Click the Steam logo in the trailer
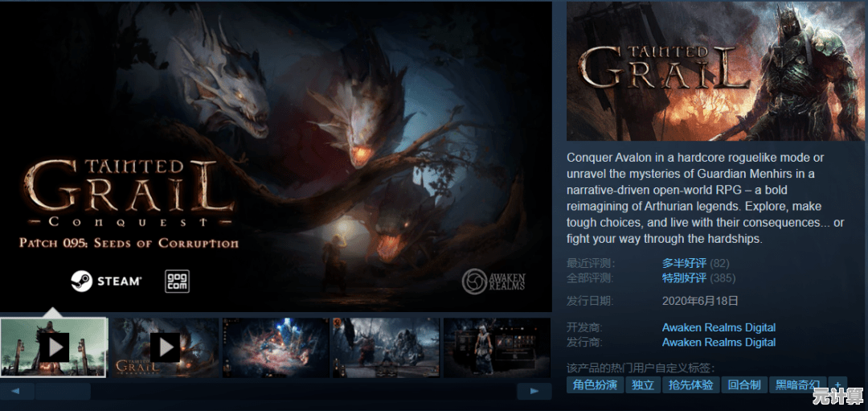Viewport: 868px width, 411px height. point(106,281)
